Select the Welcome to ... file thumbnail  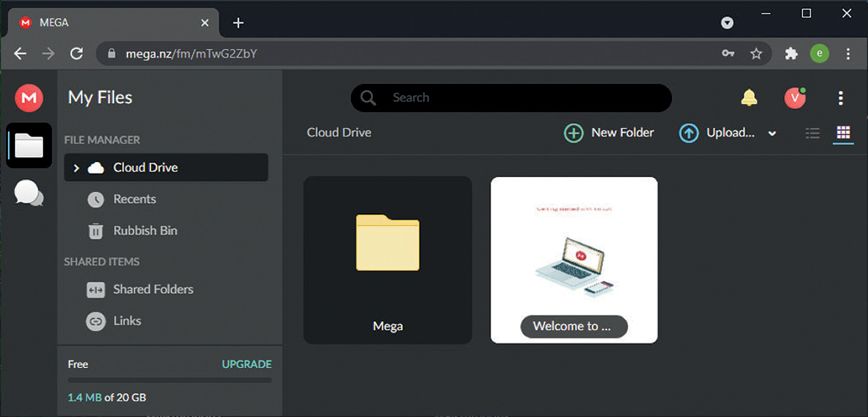pyautogui.click(x=574, y=260)
